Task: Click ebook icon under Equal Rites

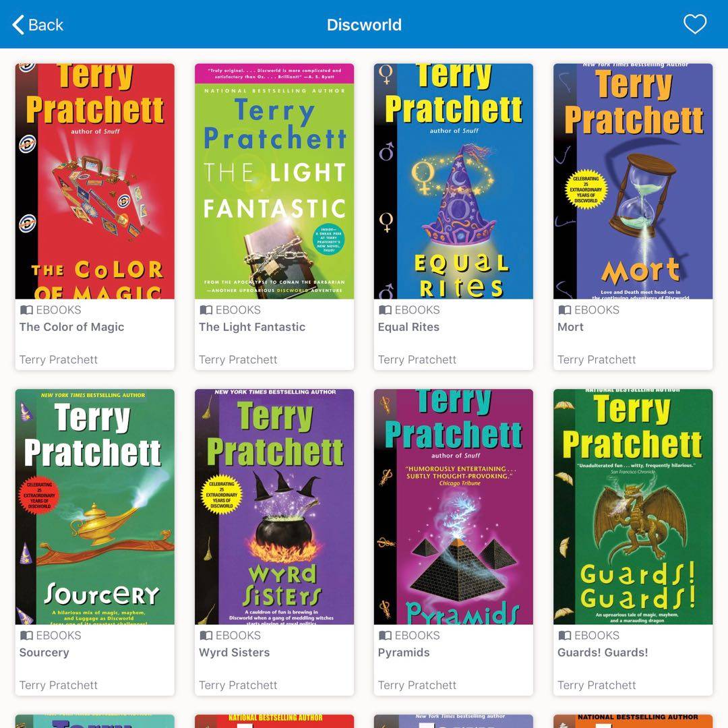Action: tap(386, 309)
